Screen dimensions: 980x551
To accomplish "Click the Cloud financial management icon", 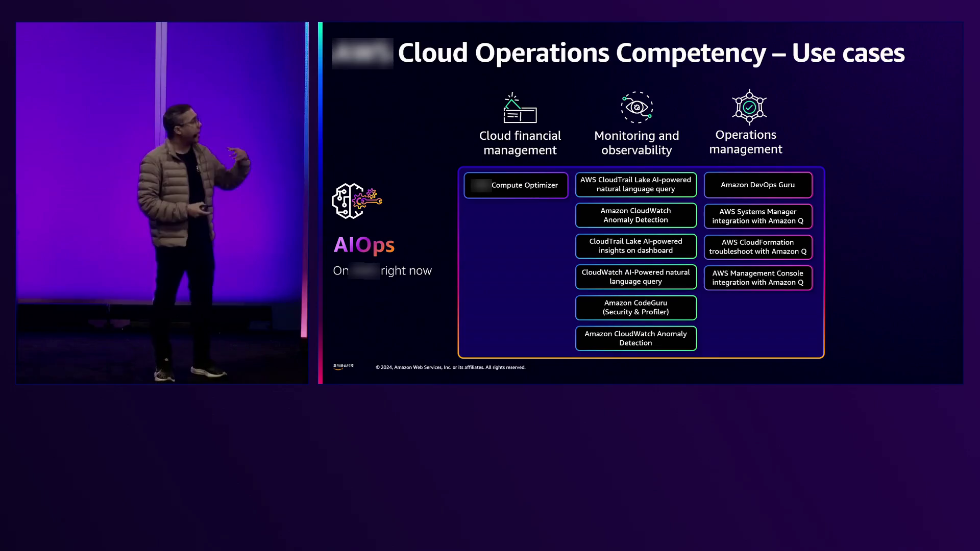I will tap(520, 108).
